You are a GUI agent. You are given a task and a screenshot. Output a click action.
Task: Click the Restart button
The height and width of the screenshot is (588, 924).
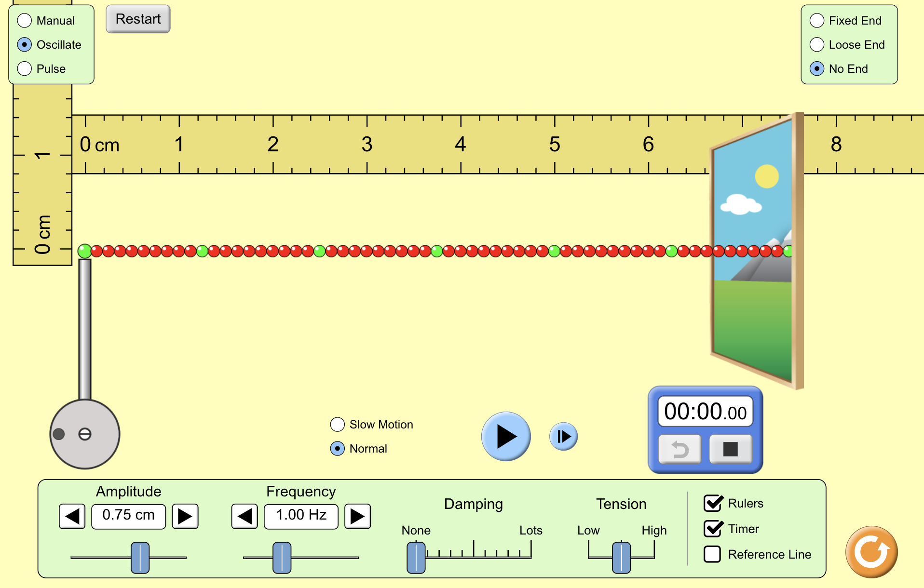pos(138,19)
